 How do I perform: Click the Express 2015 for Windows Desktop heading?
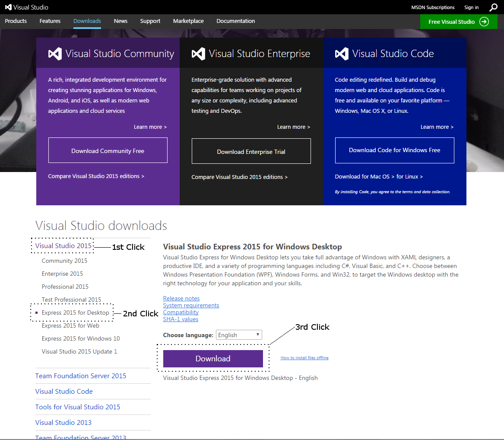[252, 247]
